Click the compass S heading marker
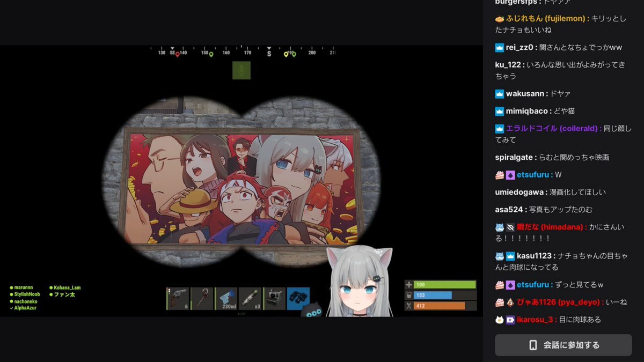The width and height of the screenshot is (644, 362). pos(269,53)
